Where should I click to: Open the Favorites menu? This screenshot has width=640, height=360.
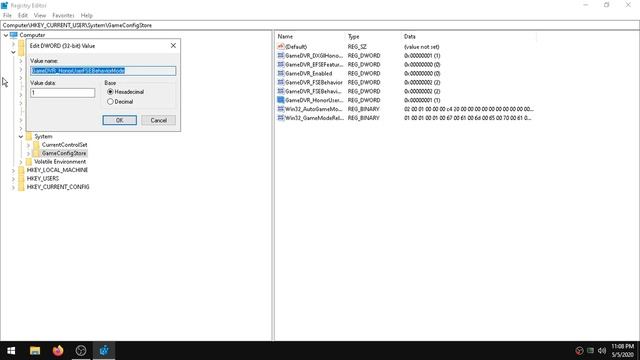63,15
